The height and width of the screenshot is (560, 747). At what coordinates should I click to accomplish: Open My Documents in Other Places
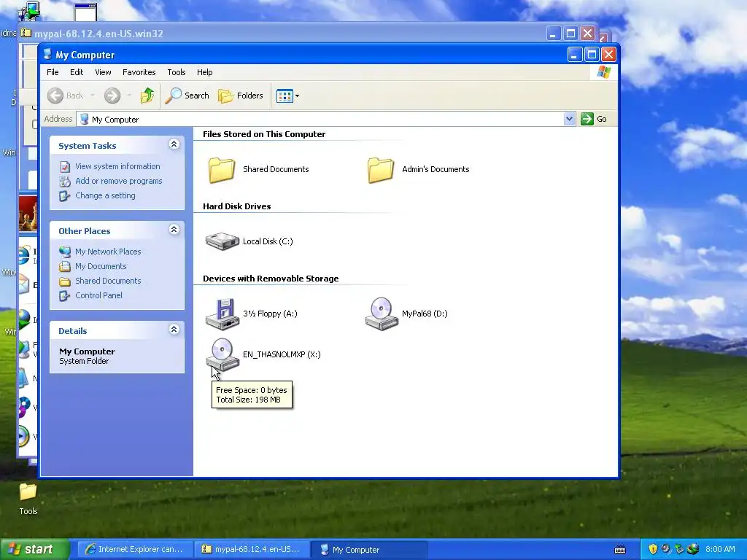[101, 266]
